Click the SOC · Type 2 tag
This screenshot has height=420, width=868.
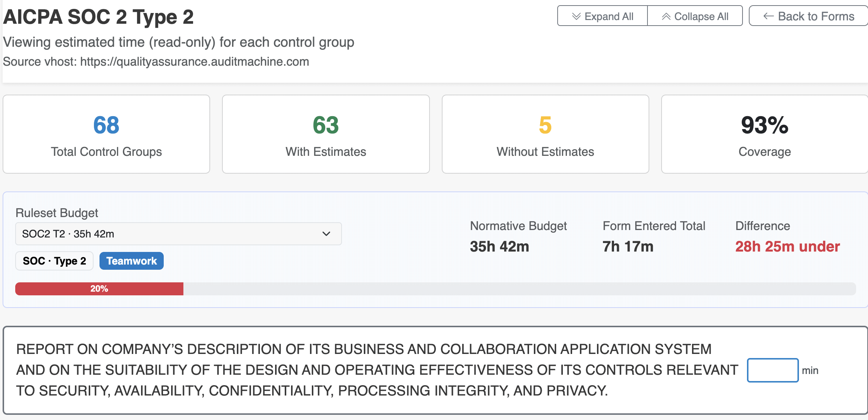tap(54, 261)
